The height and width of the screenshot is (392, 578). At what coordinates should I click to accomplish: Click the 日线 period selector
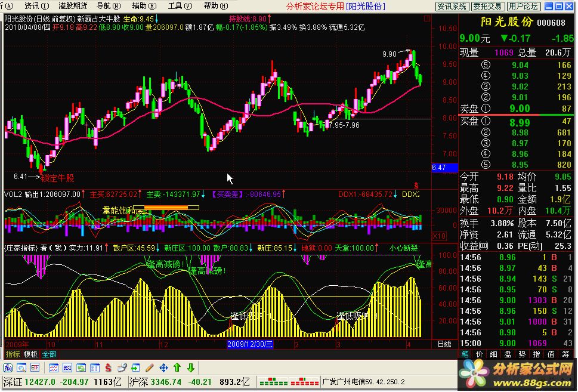(x=444, y=344)
